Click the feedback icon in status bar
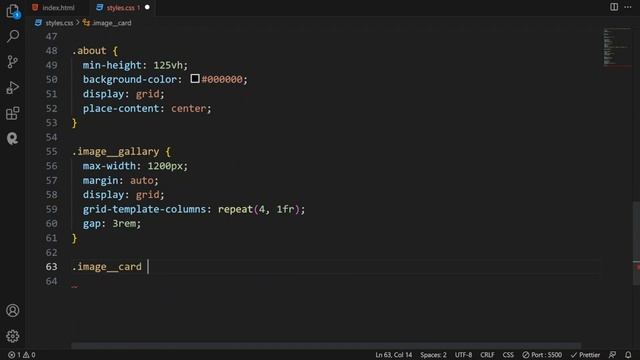This screenshot has height=360, width=640. [612, 355]
